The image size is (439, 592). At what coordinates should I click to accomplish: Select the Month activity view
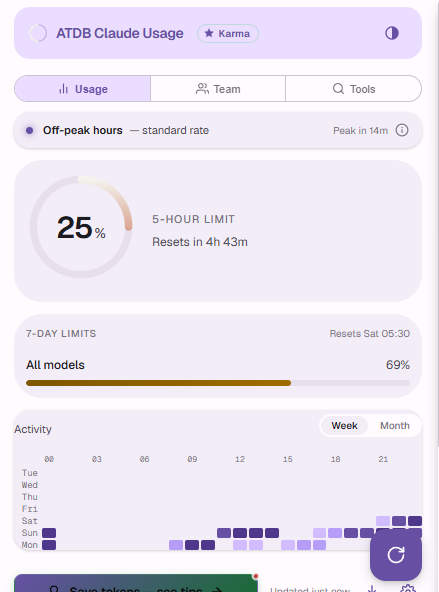click(x=394, y=426)
